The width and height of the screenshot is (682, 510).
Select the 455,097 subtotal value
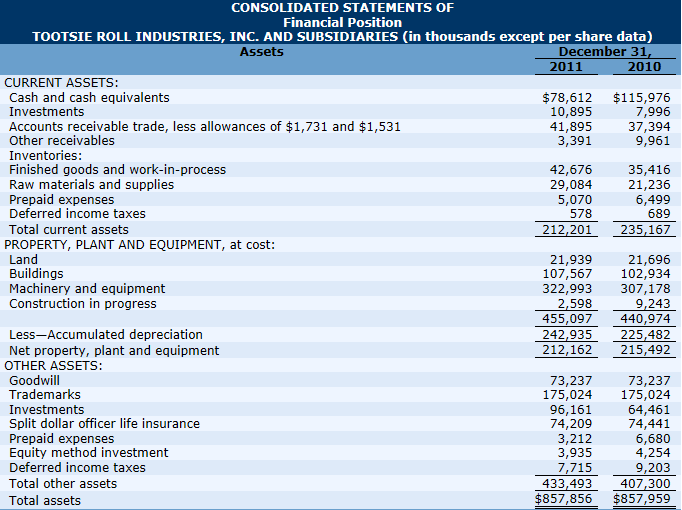pyautogui.click(x=567, y=319)
